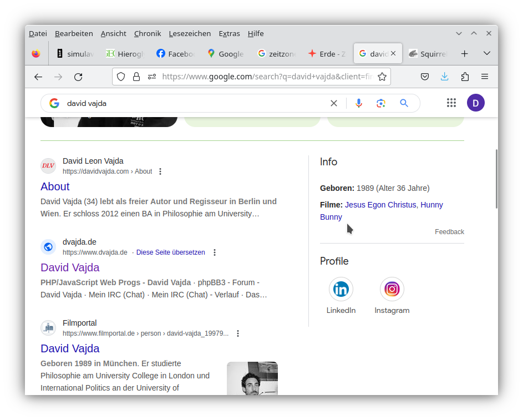This screenshot has width=523, height=420.
Task: Open the Google apps grid
Action: (451, 103)
